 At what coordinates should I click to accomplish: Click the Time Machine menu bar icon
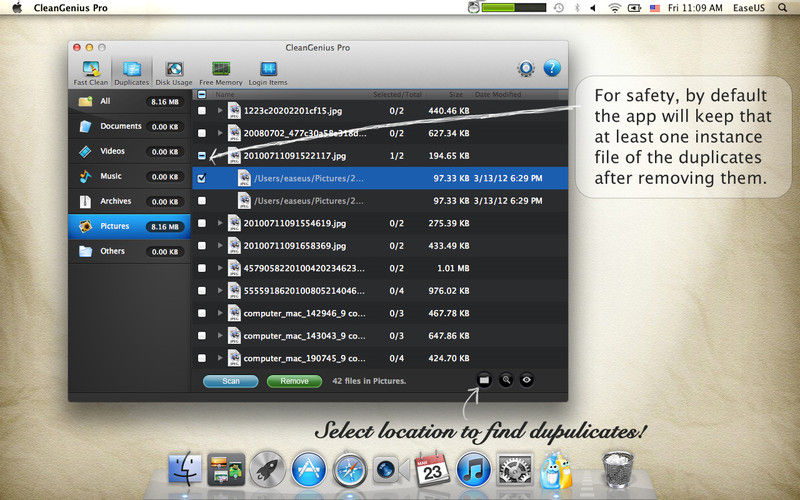(x=559, y=8)
